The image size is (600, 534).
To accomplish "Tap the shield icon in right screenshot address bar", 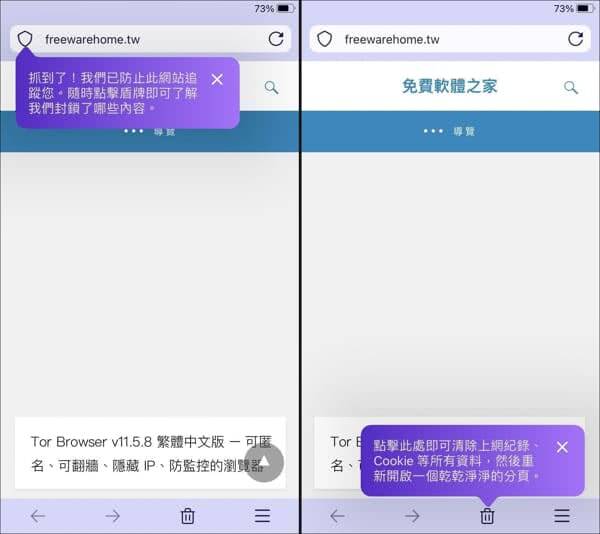I will [324, 39].
